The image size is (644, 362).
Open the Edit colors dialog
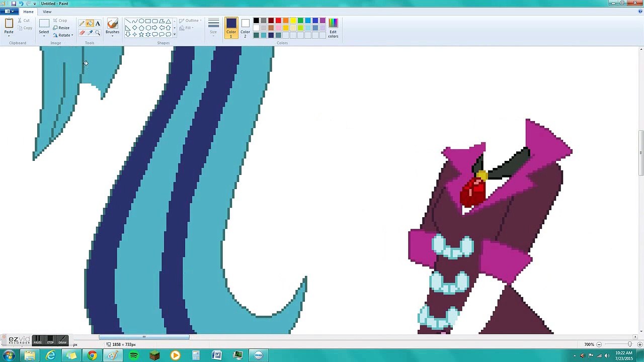[333, 28]
